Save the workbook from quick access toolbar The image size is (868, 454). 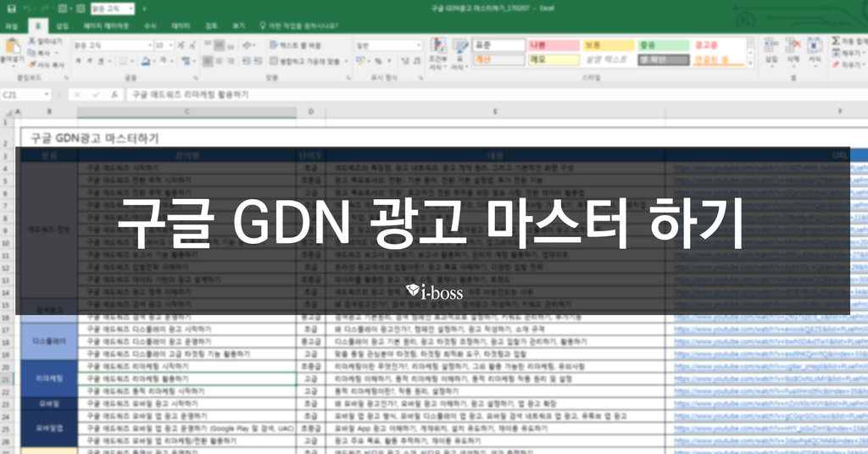(12, 8)
